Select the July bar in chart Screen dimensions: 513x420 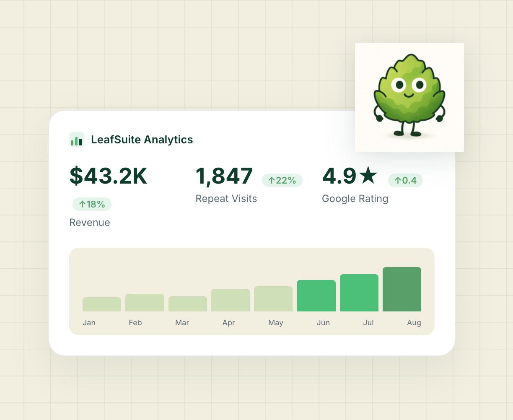click(x=359, y=293)
